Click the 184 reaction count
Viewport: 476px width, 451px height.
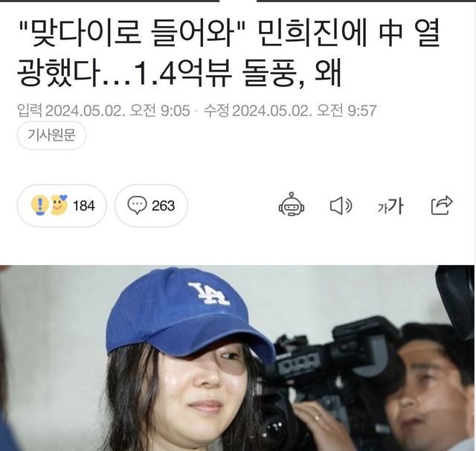tap(84, 206)
